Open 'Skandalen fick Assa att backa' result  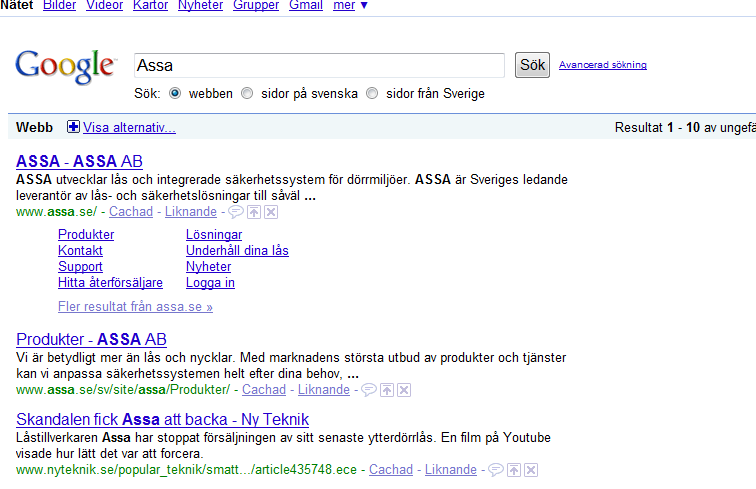click(162, 420)
